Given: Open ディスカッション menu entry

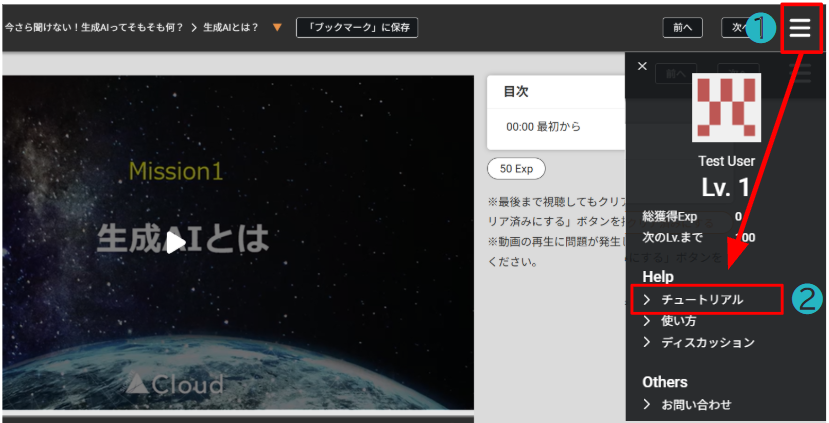Looking at the screenshot, I should tap(708, 343).
